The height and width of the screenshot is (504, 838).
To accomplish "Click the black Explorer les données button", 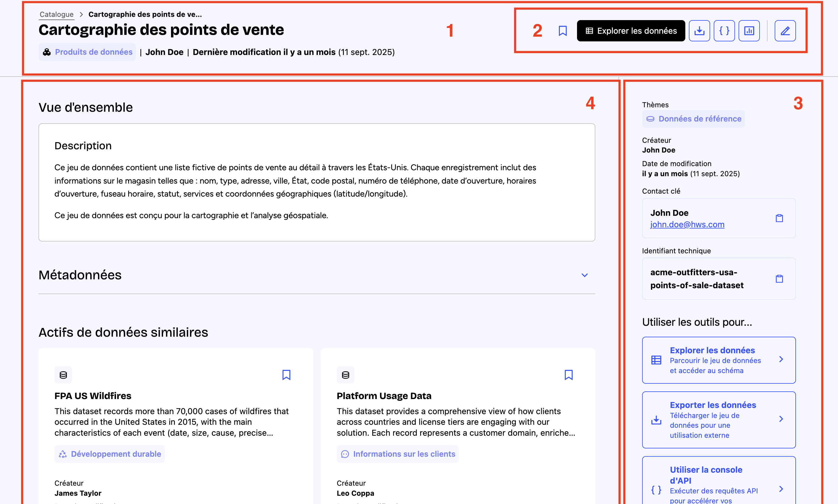I will 631,31.
